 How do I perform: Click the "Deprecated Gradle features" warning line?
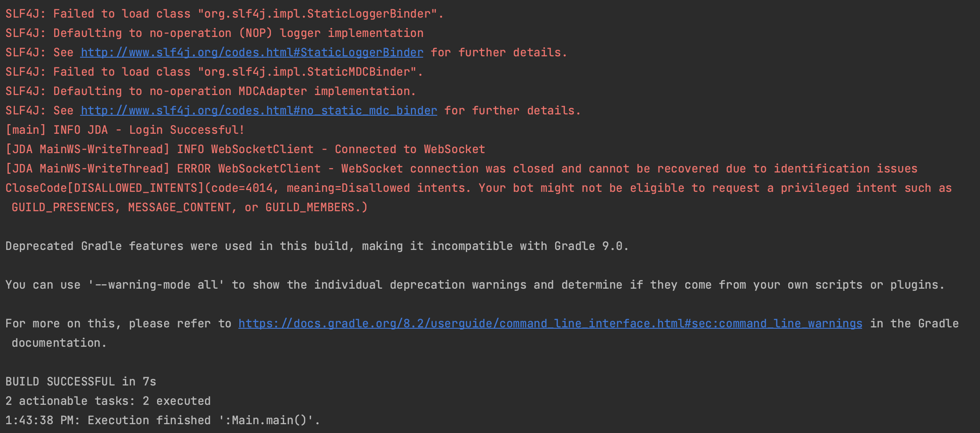[x=317, y=246]
